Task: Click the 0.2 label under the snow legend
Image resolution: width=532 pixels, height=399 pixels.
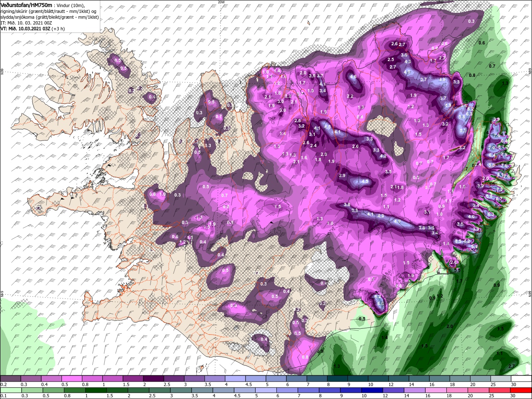Action: click(x=3, y=384)
